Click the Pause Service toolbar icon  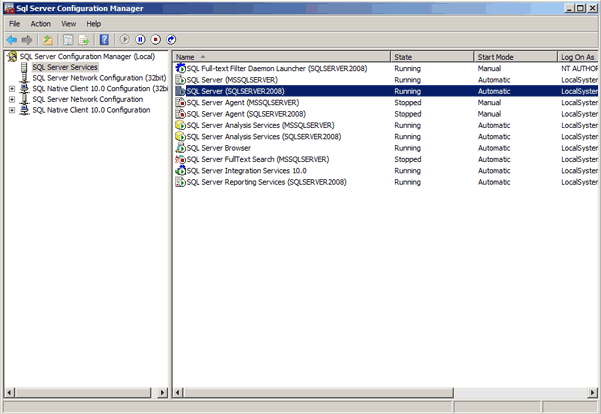140,39
